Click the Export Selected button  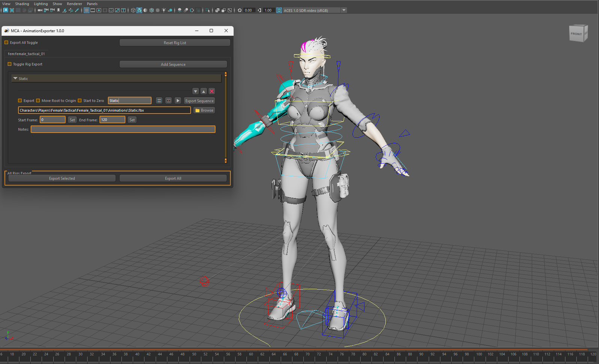pos(62,178)
